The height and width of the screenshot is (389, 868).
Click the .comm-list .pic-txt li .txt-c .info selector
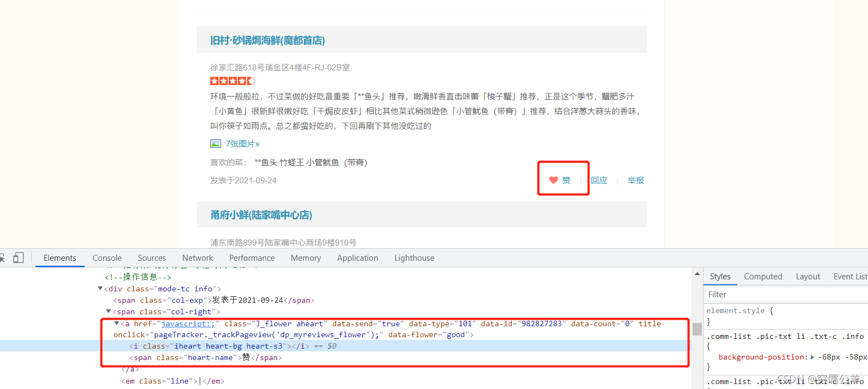(785, 337)
